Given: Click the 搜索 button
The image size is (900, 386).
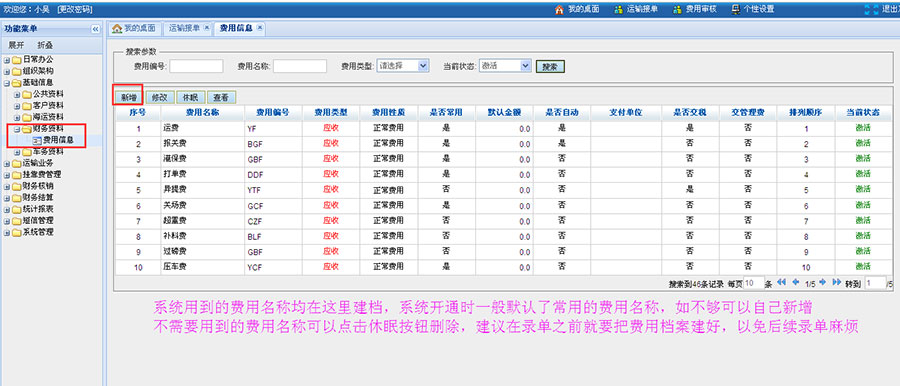Looking at the screenshot, I should [550, 66].
